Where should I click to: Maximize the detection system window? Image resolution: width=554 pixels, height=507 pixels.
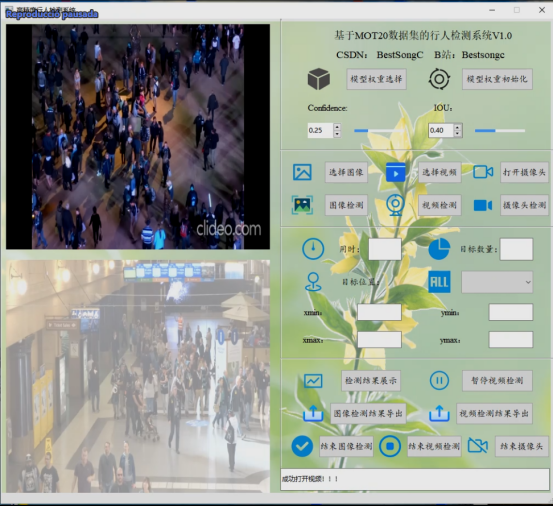coord(517,10)
